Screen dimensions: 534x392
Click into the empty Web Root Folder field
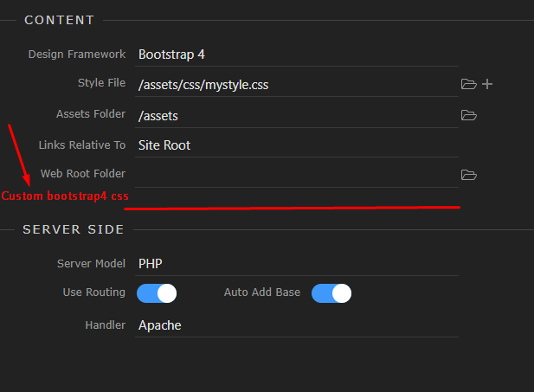tap(297, 175)
